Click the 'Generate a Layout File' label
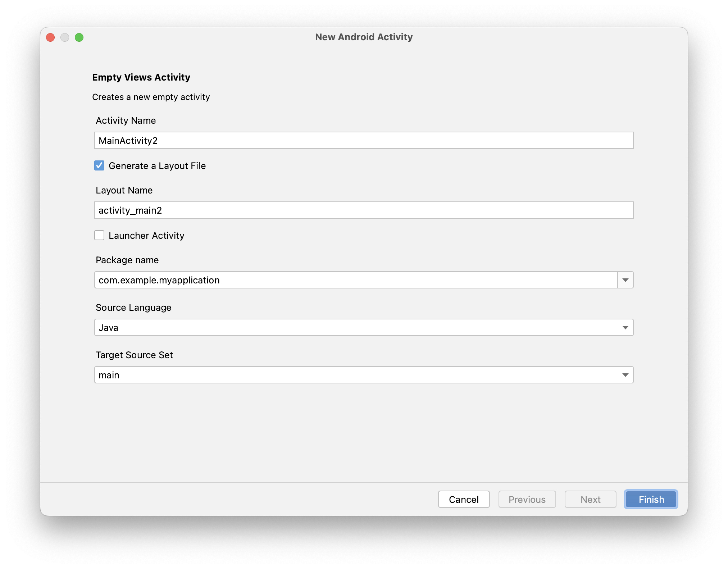This screenshot has height=569, width=728. coord(157,166)
